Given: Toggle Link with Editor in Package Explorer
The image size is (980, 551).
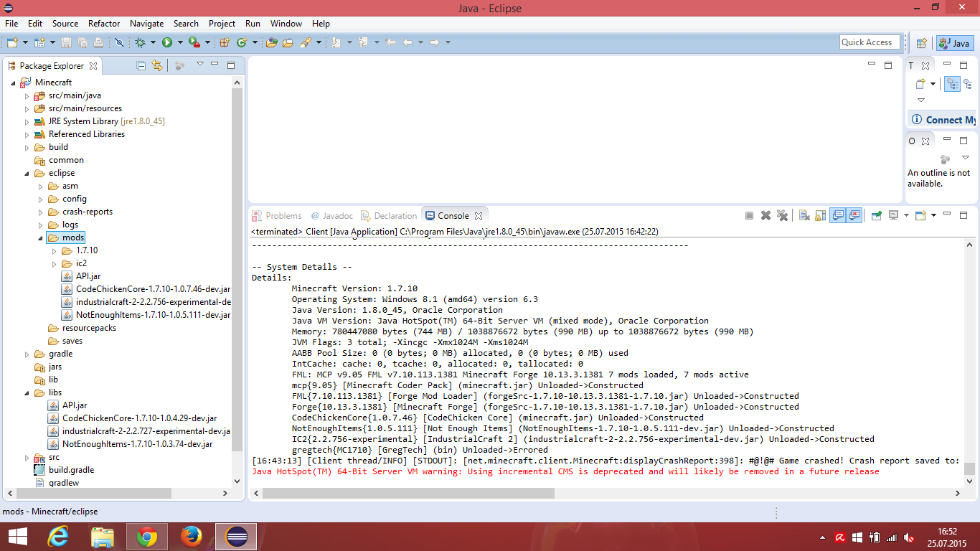Looking at the screenshot, I should [x=157, y=65].
